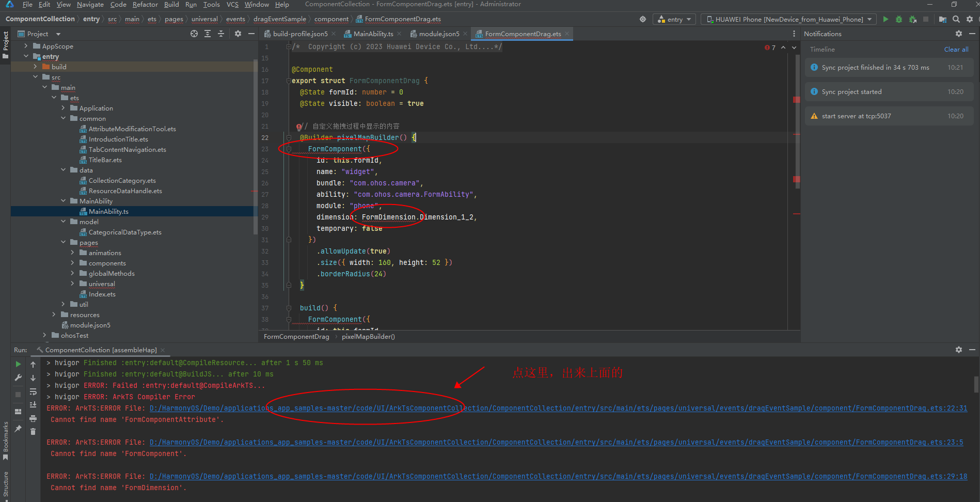
Task: Clear all Run console output trash icon
Action: click(33, 432)
